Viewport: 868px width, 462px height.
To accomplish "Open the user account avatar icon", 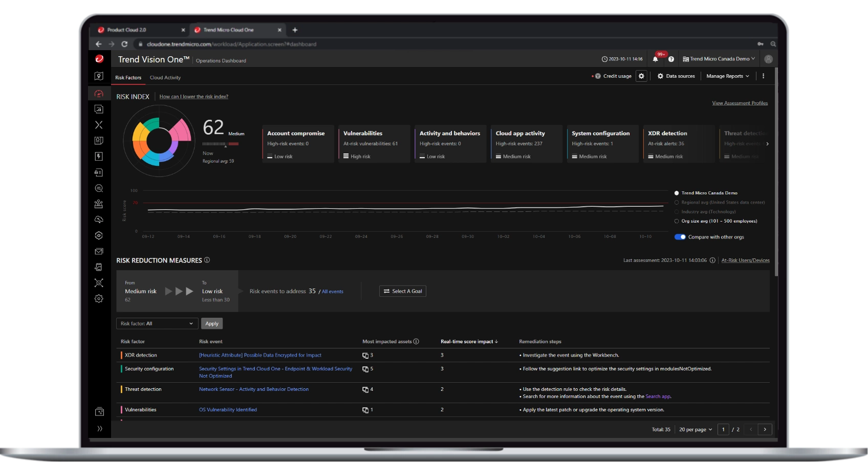I will pyautogui.click(x=768, y=59).
